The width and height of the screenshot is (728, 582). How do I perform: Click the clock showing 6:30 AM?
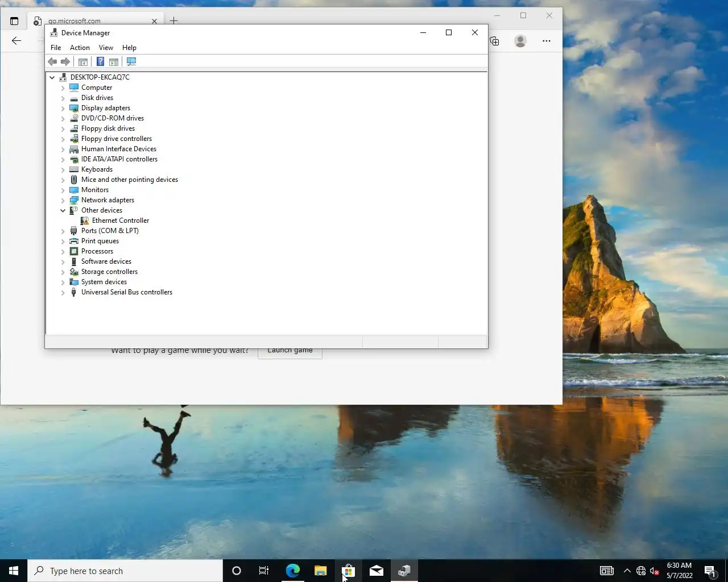tap(679, 571)
